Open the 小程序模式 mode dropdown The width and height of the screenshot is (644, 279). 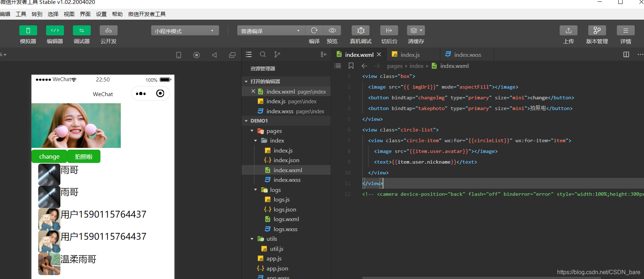pyautogui.click(x=185, y=31)
